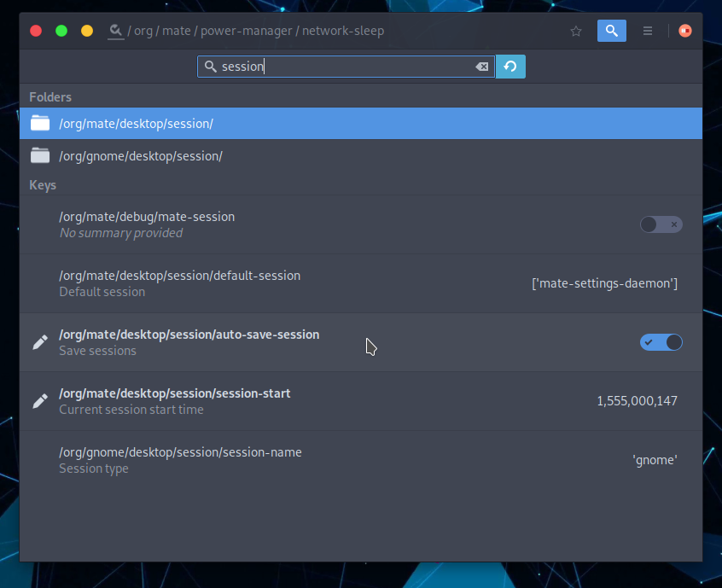Click the 1,555,000,147 session-start value
The width and height of the screenshot is (722, 588).
[x=637, y=401]
